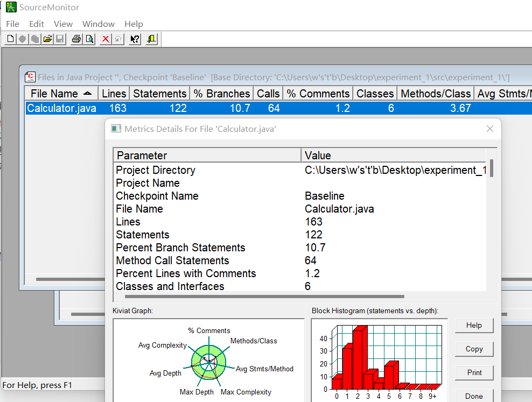This screenshot has width=532, height=402.
Task: Click the Help button in Metrics Details
Action: (474, 326)
